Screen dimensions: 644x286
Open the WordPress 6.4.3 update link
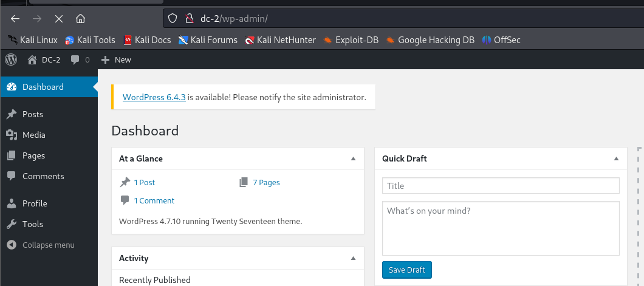click(x=154, y=97)
